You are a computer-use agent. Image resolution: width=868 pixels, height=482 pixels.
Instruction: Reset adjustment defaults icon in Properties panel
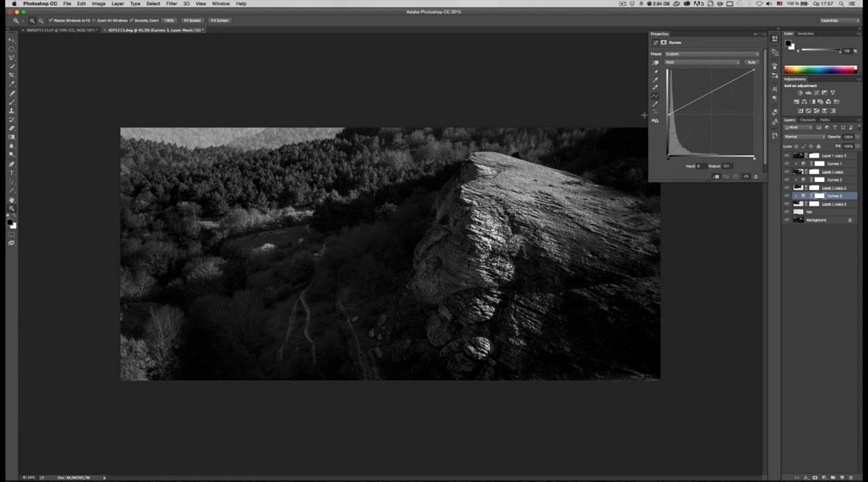pyautogui.click(x=736, y=176)
